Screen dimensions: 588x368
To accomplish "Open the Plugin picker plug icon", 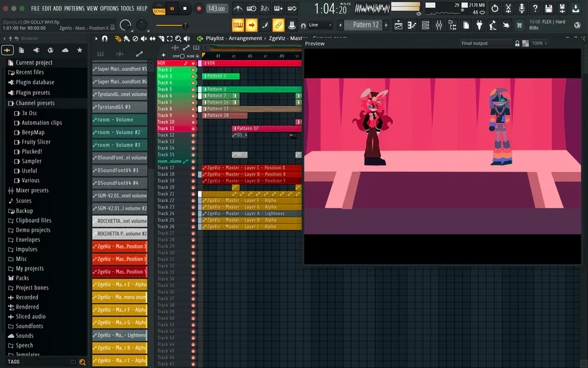I will (480, 25).
